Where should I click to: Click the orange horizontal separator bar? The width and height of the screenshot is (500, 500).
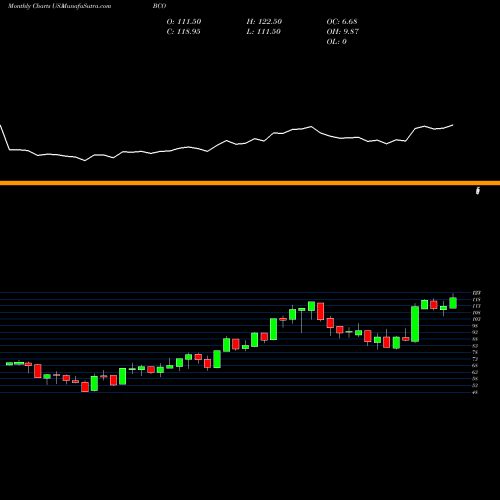pos(250,183)
